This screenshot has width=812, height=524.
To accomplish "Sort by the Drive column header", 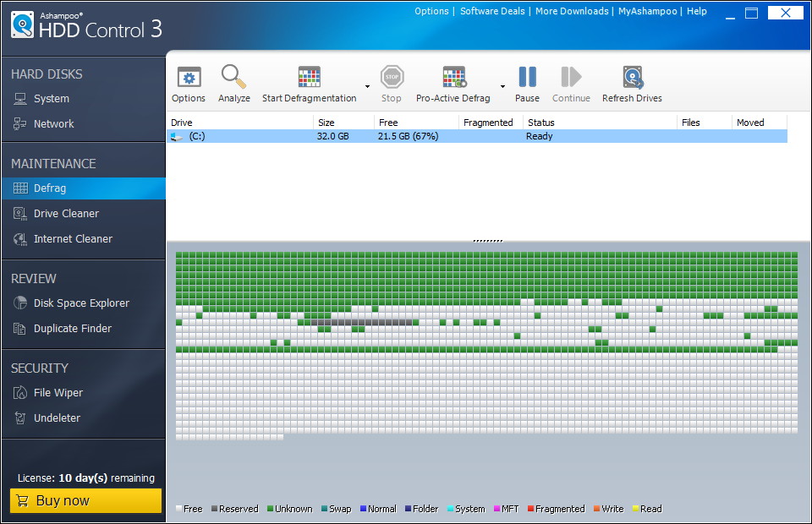I will [x=239, y=123].
